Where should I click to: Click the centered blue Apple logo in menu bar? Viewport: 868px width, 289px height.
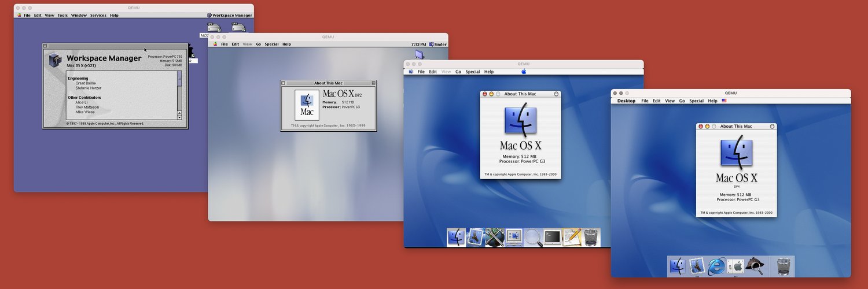(524, 72)
